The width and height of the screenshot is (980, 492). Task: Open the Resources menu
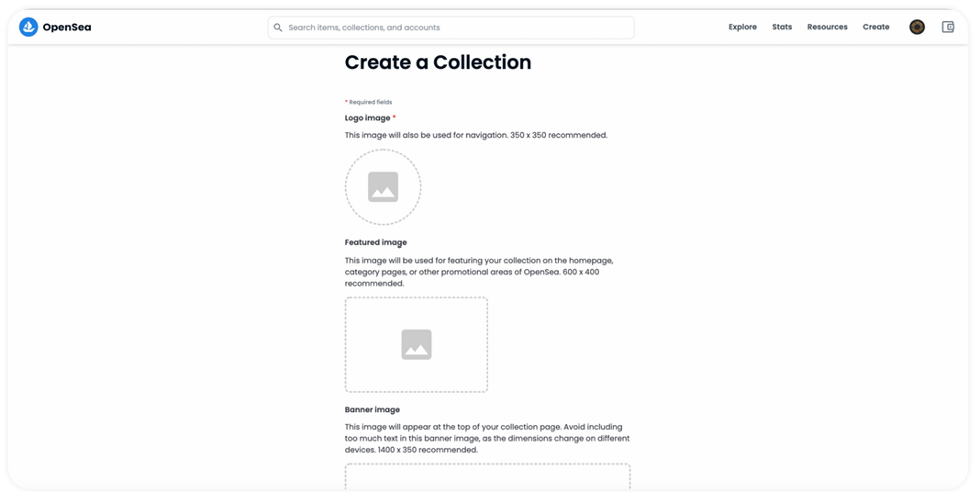(827, 28)
